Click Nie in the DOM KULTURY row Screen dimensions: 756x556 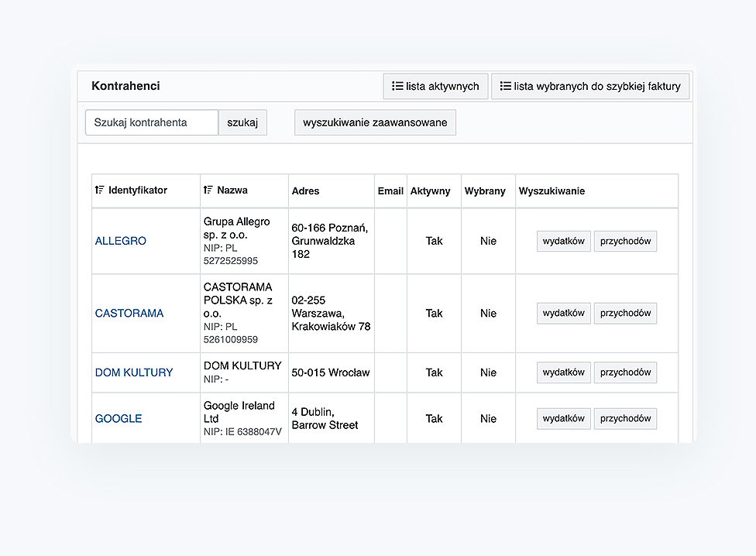(x=489, y=372)
